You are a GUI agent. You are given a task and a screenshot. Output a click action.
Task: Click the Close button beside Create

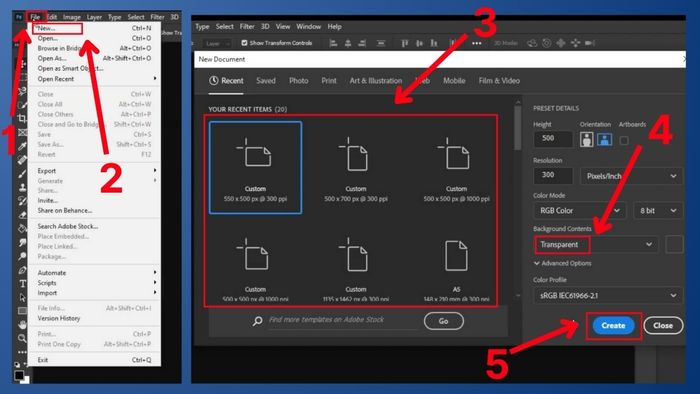(x=663, y=325)
